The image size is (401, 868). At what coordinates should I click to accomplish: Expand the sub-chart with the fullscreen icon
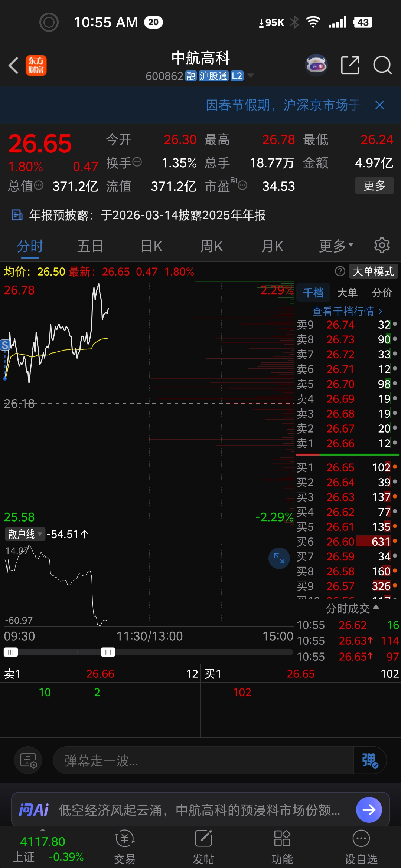279,558
